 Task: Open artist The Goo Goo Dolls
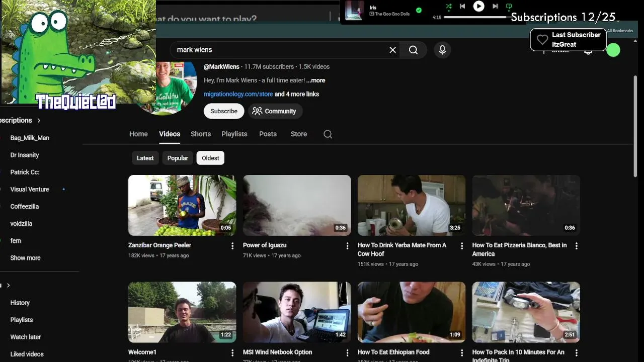point(392,14)
